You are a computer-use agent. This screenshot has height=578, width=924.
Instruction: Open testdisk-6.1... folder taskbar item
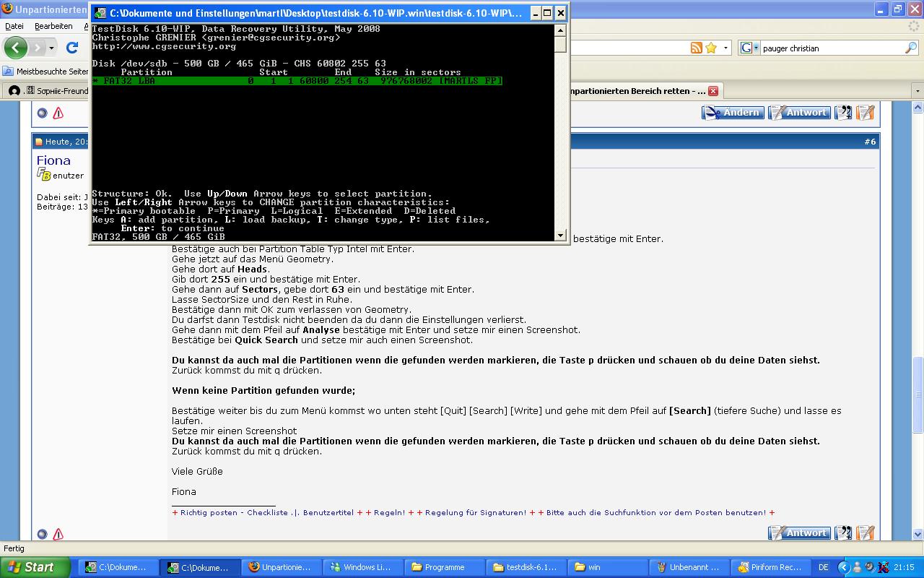526,567
